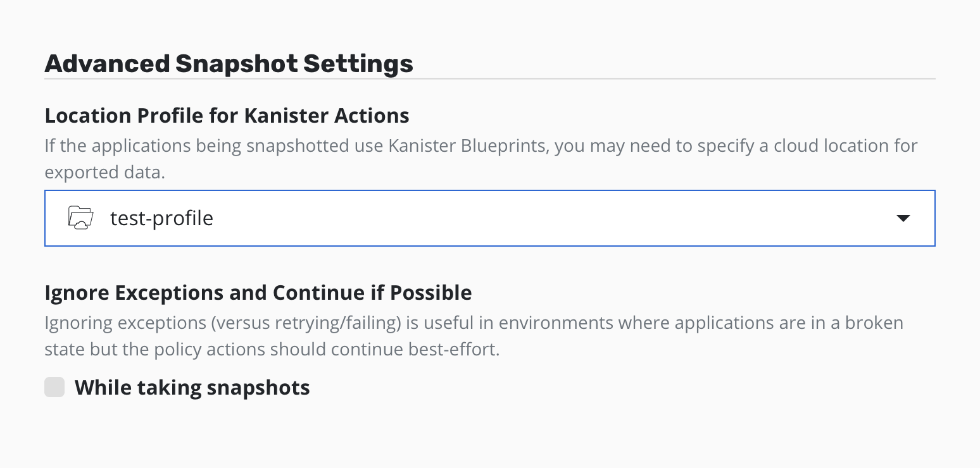The width and height of the screenshot is (980, 468).
Task: Click the 'exported data.' description line
Action: (104, 172)
